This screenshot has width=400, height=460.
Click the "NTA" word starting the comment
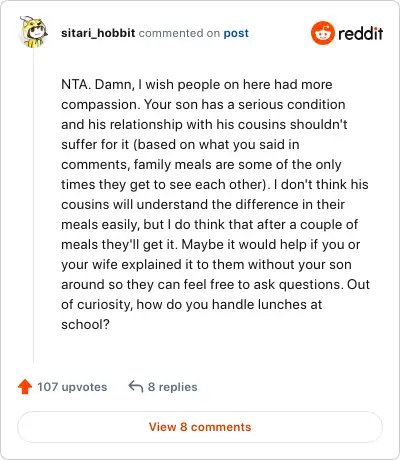[75, 84]
